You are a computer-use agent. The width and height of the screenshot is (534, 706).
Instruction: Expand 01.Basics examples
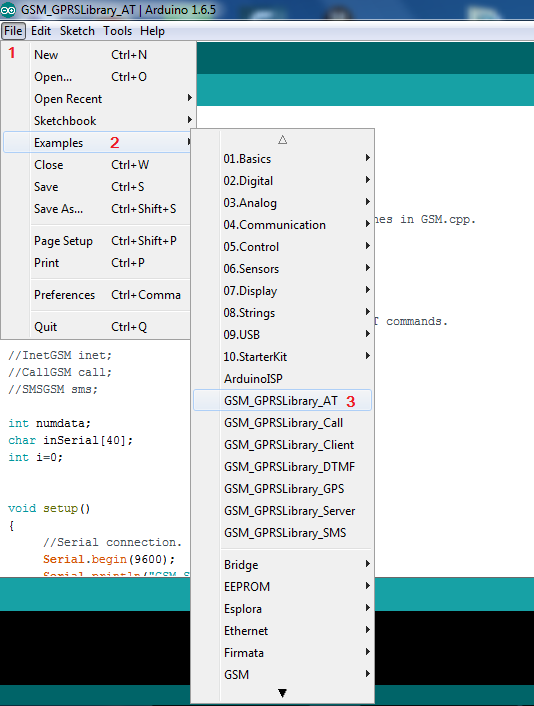pyautogui.click(x=282, y=159)
